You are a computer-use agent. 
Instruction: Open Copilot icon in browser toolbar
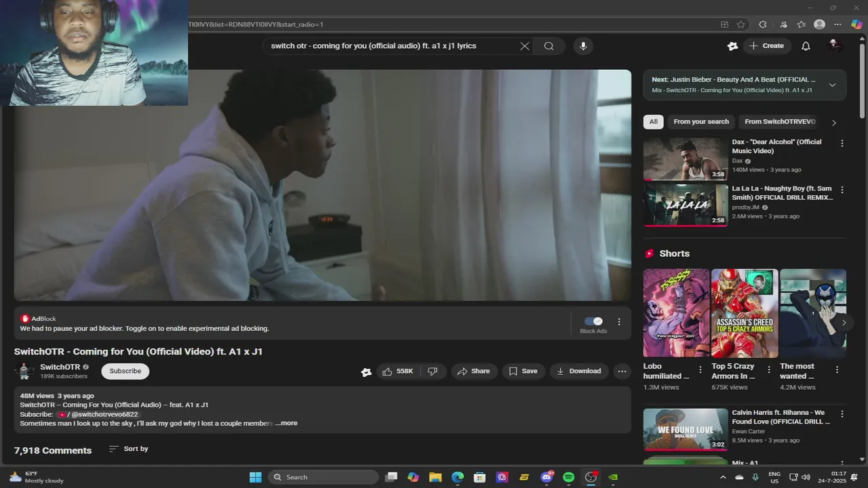point(856,24)
